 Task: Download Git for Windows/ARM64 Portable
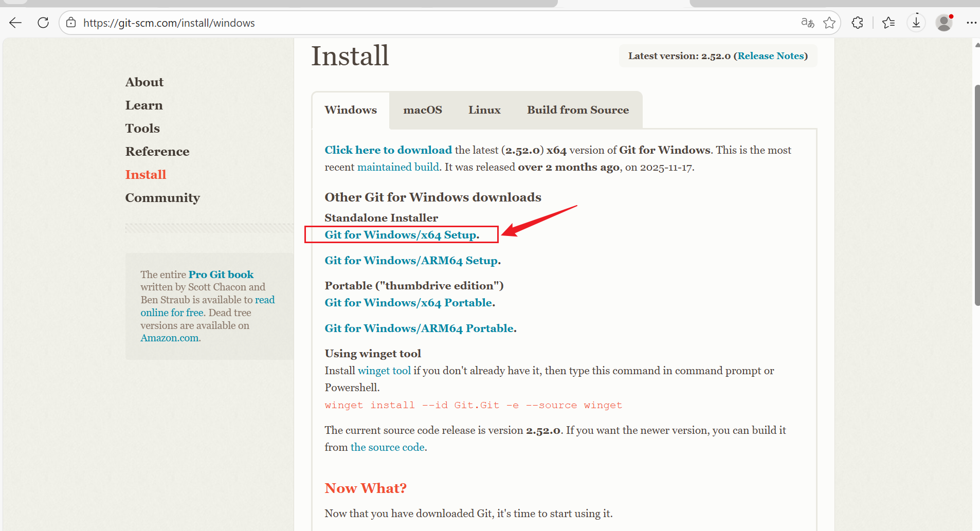click(x=420, y=328)
